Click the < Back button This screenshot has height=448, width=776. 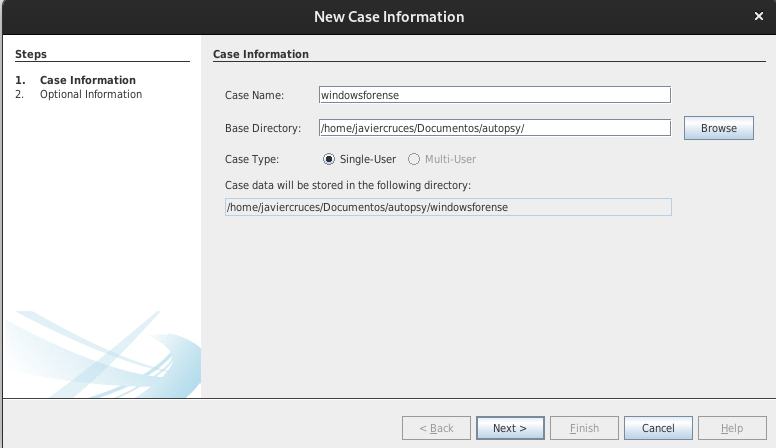click(436, 428)
